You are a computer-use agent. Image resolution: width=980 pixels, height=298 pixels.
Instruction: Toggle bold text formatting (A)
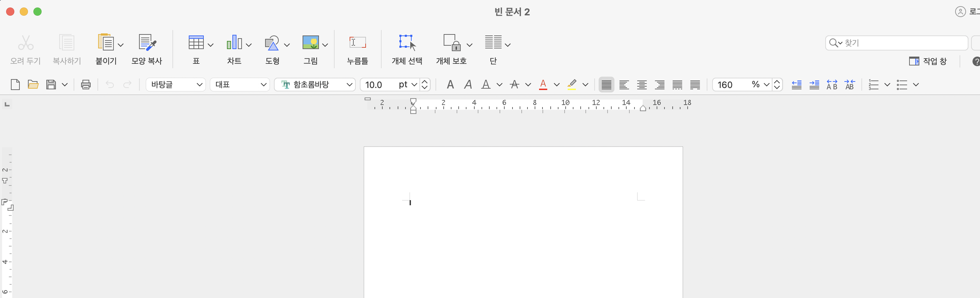pos(450,85)
